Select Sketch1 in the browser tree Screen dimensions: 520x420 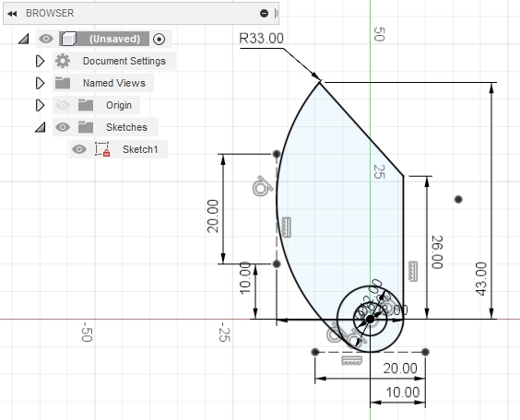[140, 149]
